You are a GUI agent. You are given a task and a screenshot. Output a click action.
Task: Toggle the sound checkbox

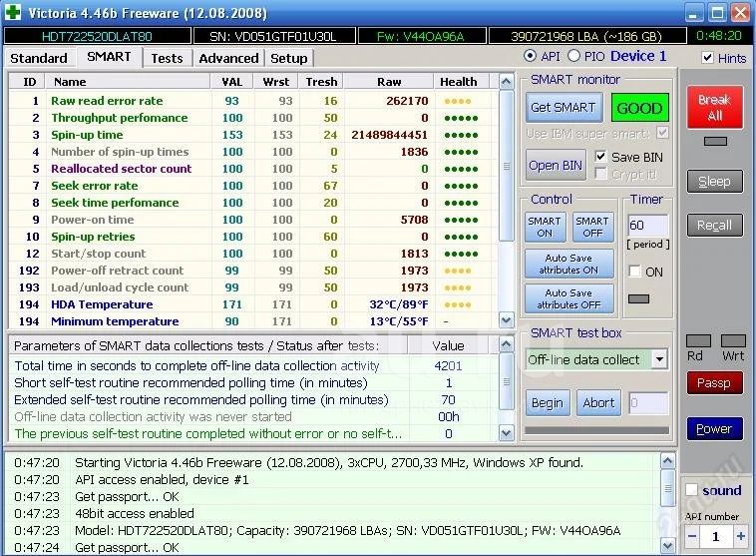(x=691, y=490)
